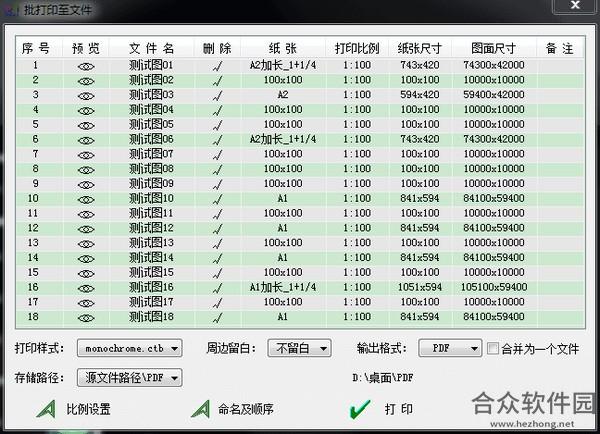Open the 打印样式 monochrome.ctb dropdown
This screenshot has width=600, height=434.
(x=129, y=348)
